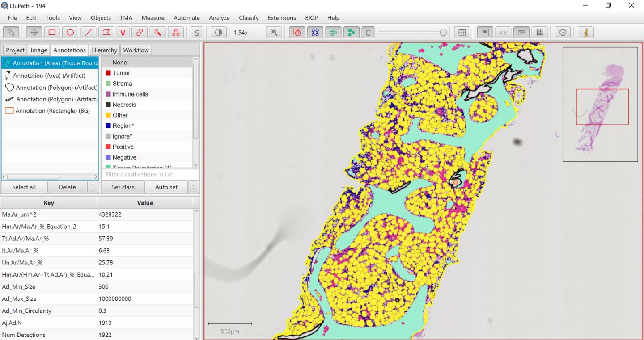Toggle showing annotation objects overlay
Screen dimensions: 644x340
(297, 32)
